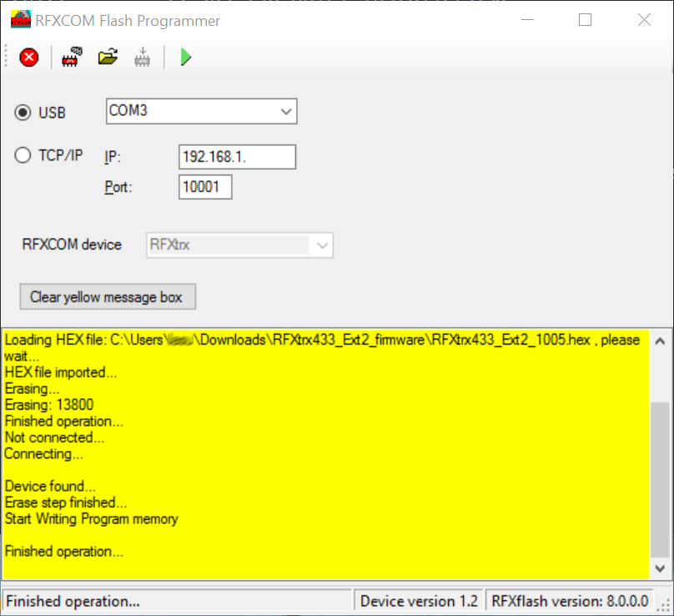This screenshot has width=674, height=616.
Task: Click the red abort/stop icon
Action: click(x=29, y=58)
